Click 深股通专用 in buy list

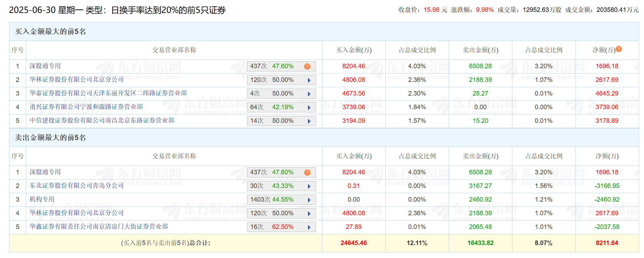(x=45, y=66)
